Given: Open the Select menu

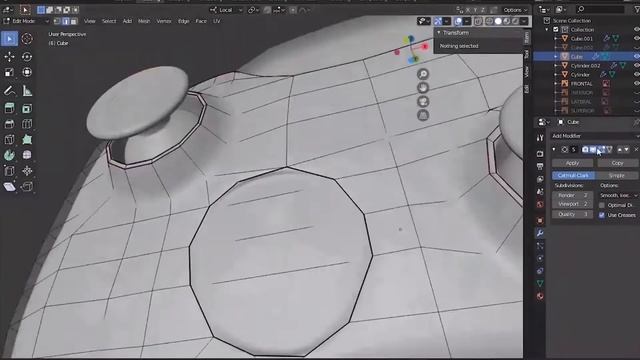Looking at the screenshot, I should pos(109,21).
